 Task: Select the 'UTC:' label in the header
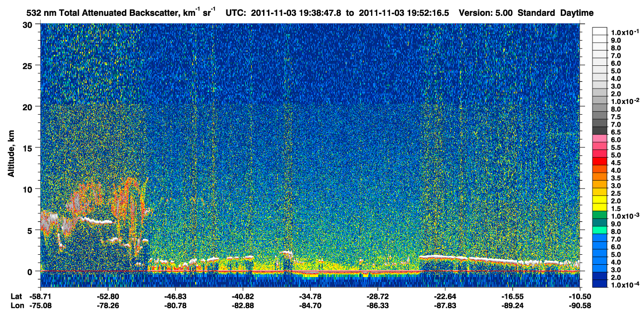coord(236,13)
